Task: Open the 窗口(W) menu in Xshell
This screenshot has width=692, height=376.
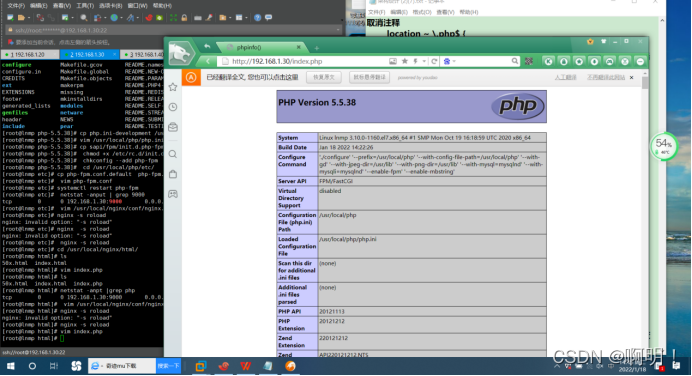Action: [137, 6]
